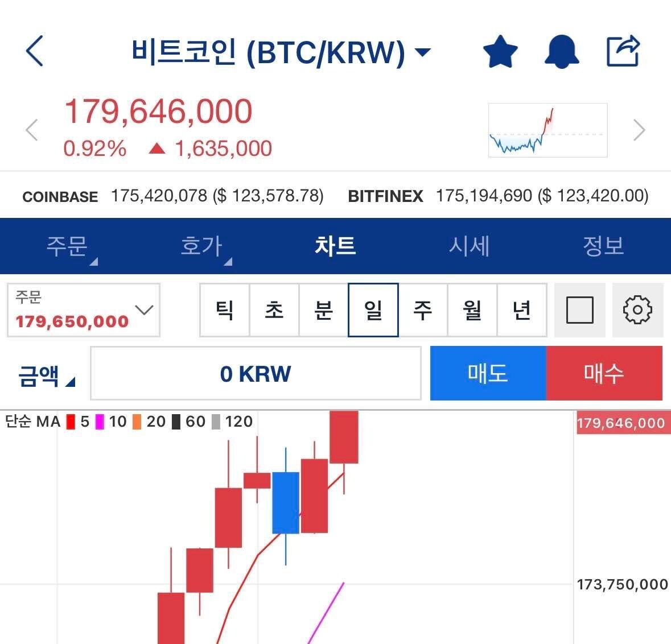The image size is (671, 644).
Task: Add Bitcoin to favorites with the star
Action: (499, 50)
